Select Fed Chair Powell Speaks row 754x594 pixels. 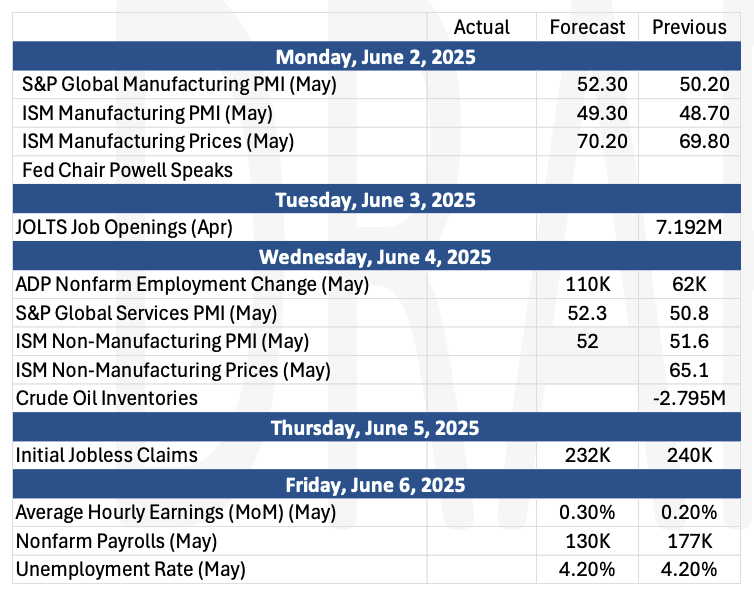click(377, 170)
